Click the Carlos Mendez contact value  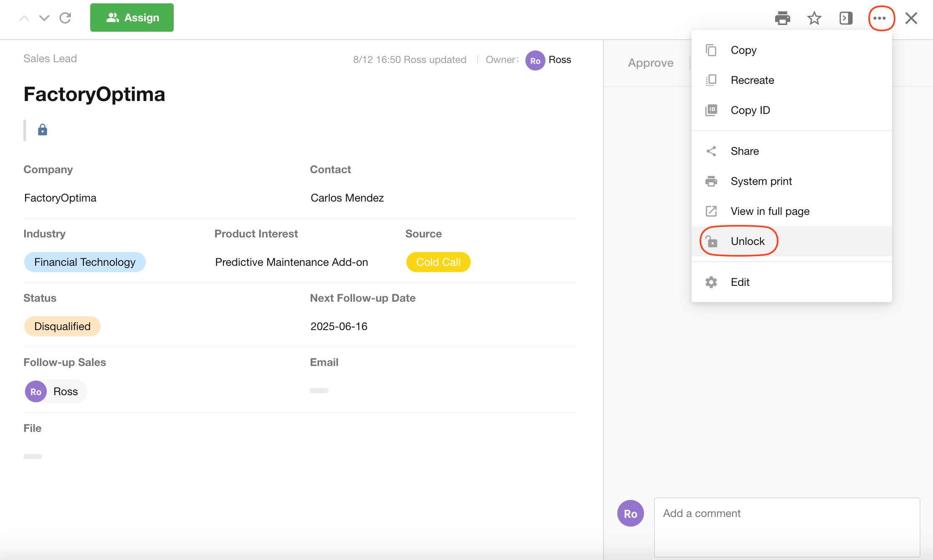click(x=347, y=198)
